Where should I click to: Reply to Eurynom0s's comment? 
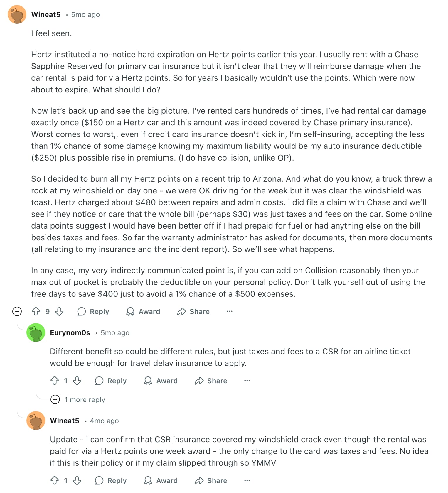(x=111, y=381)
